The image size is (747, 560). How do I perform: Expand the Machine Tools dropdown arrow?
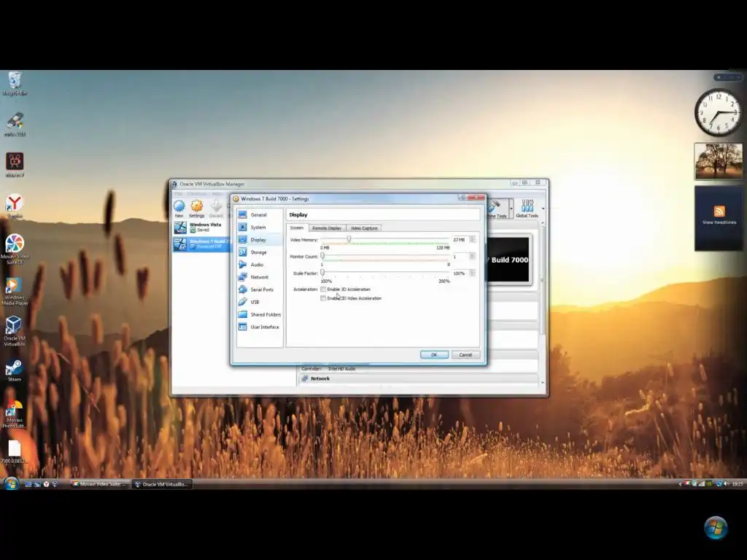point(511,209)
